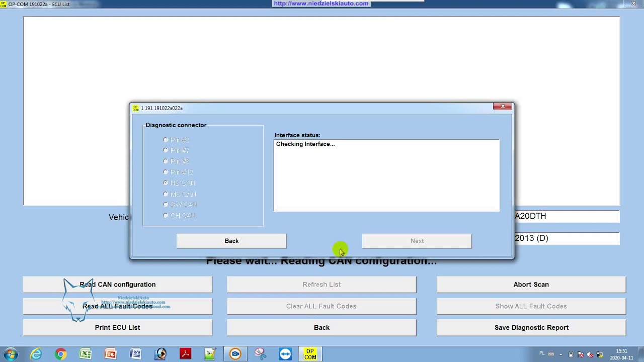This screenshot has width=644, height=362.
Task: Launch Internet Explorer from the taskbar
Action: pos(36,354)
